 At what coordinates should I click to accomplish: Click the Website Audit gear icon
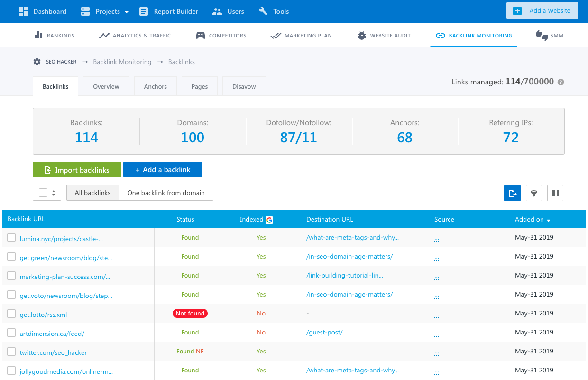[x=362, y=35]
